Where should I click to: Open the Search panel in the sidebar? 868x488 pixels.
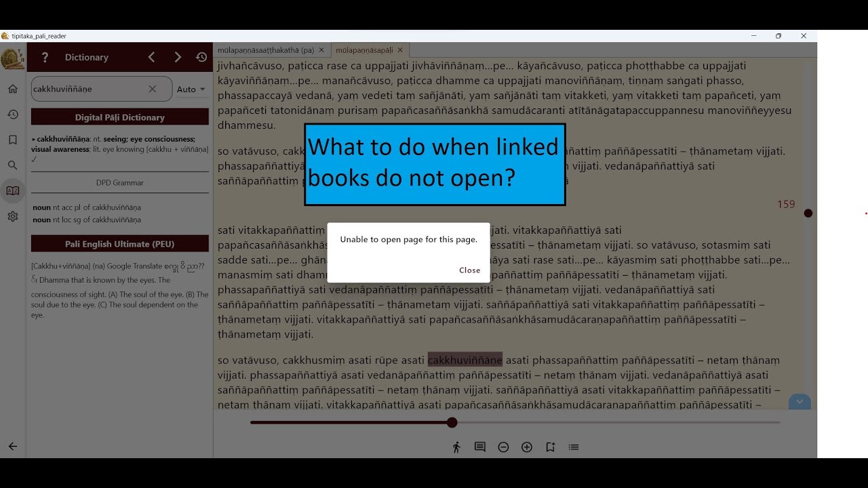(12, 165)
